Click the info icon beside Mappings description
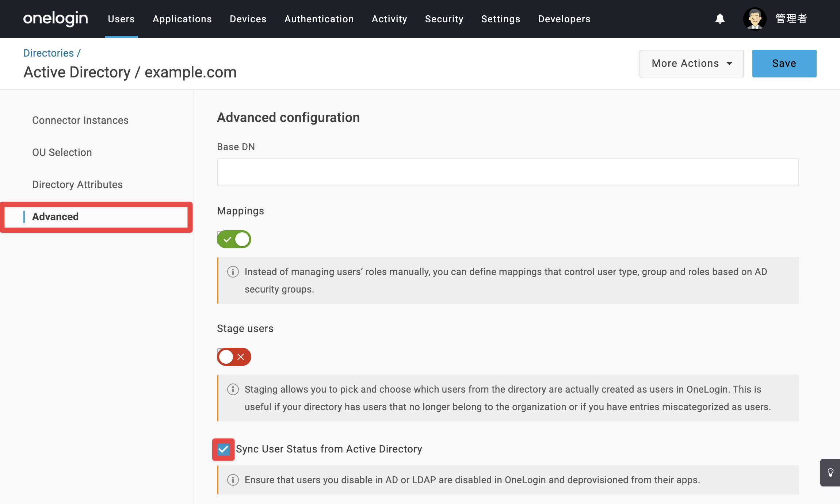The width and height of the screenshot is (840, 504). click(x=233, y=272)
